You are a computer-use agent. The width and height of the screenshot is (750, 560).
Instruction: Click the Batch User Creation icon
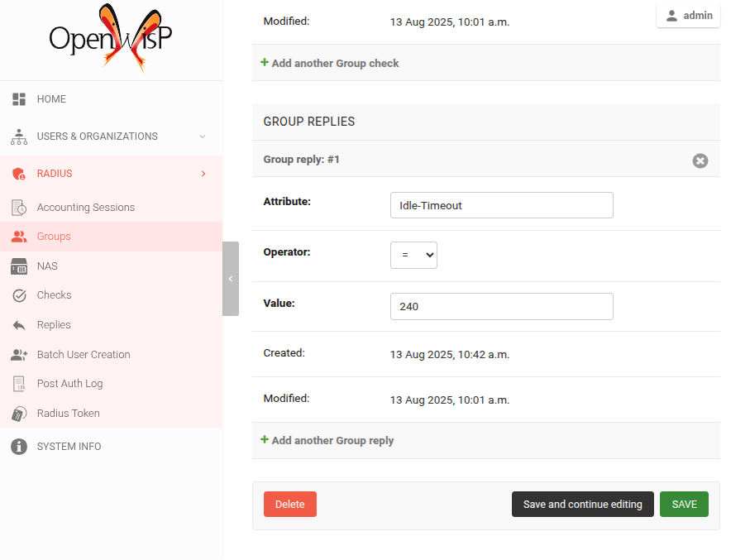(19, 355)
